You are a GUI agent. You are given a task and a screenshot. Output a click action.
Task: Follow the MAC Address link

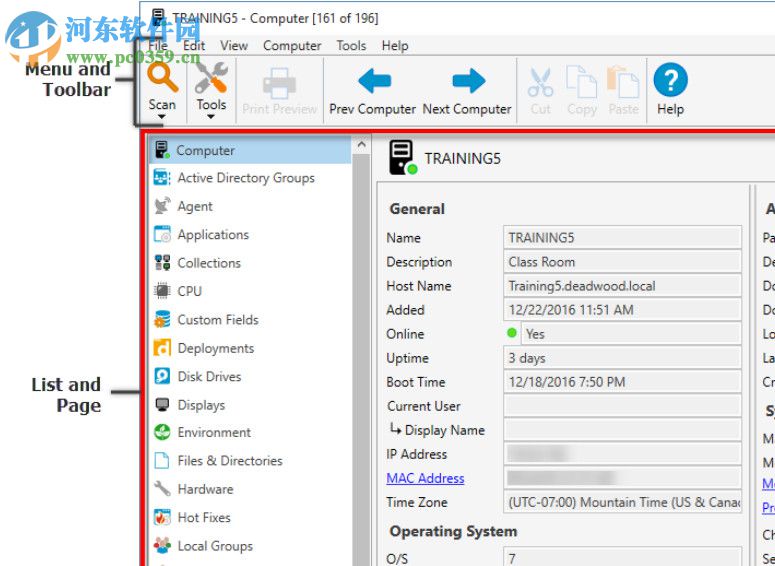click(x=425, y=478)
